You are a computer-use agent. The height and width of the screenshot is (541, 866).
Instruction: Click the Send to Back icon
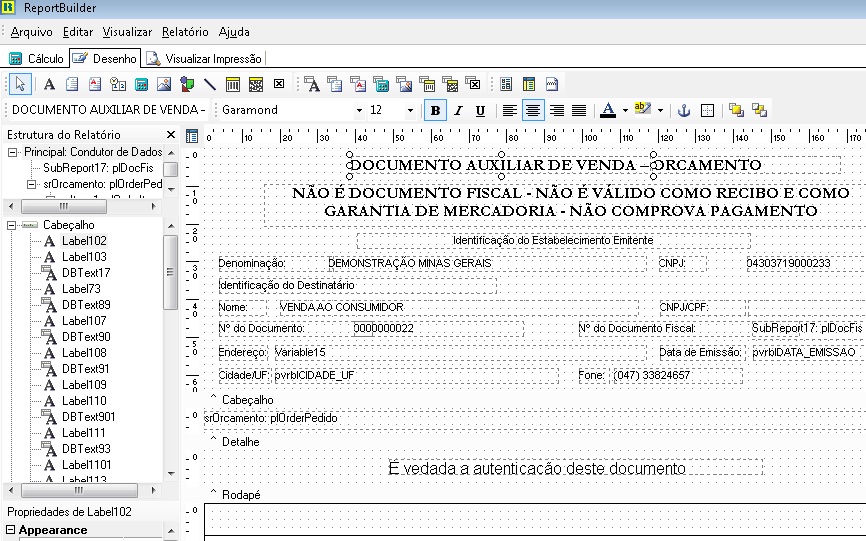click(759, 110)
